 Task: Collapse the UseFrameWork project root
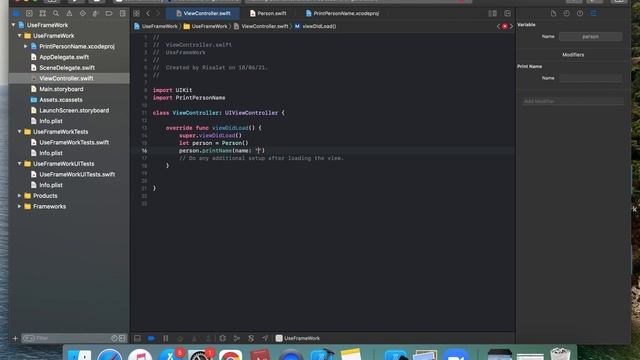[13, 25]
